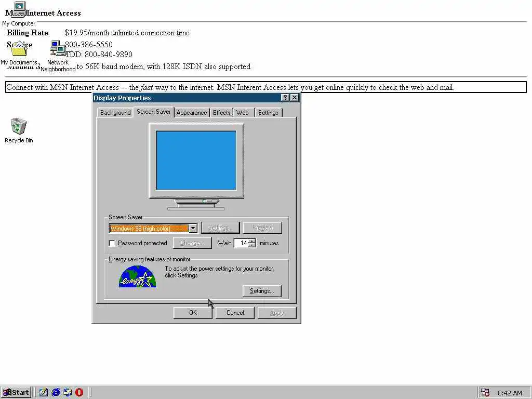
Task: Click the Energy Star logo
Action: click(x=137, y=276)
